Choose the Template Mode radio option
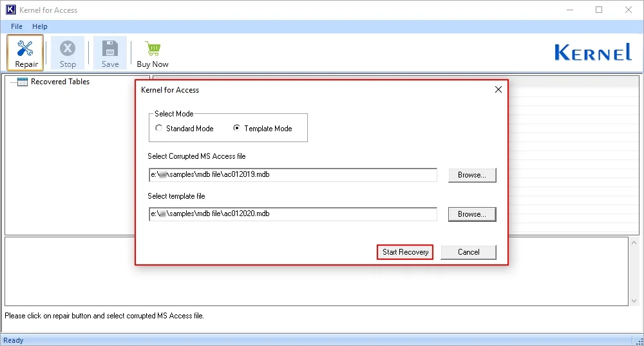644x346 pixels. [x=237, y=129]
